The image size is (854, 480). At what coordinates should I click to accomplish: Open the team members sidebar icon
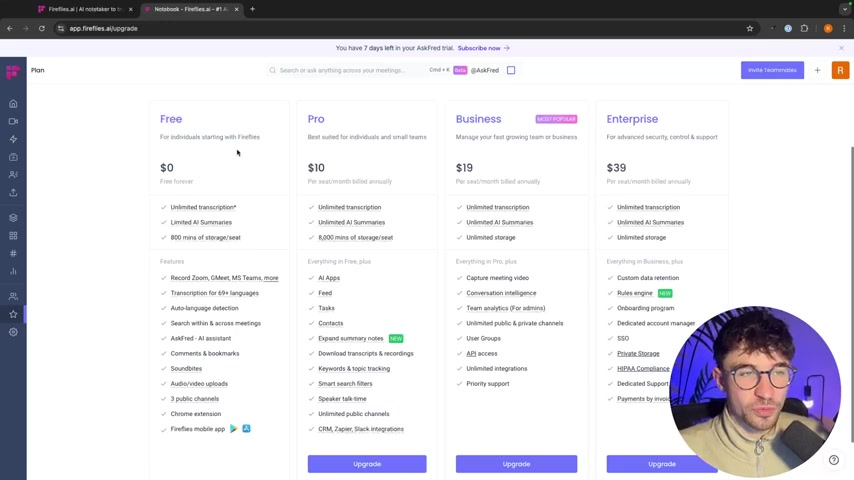(x=13, y=296)
